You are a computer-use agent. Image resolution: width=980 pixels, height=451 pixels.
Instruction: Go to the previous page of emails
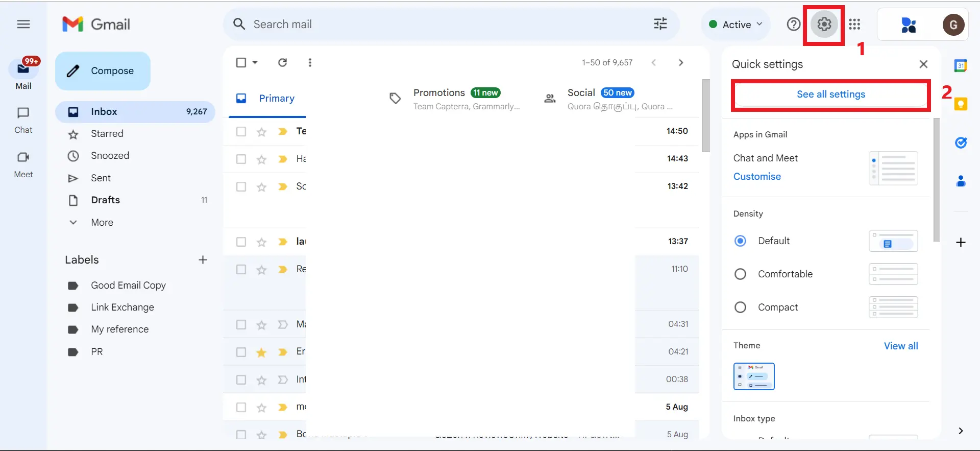(653, 62)
